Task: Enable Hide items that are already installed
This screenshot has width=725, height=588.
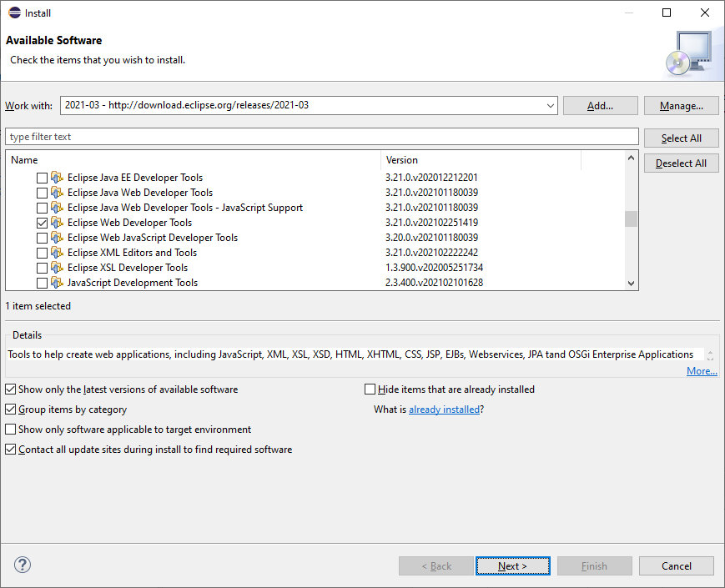Action: pos(370,389)
